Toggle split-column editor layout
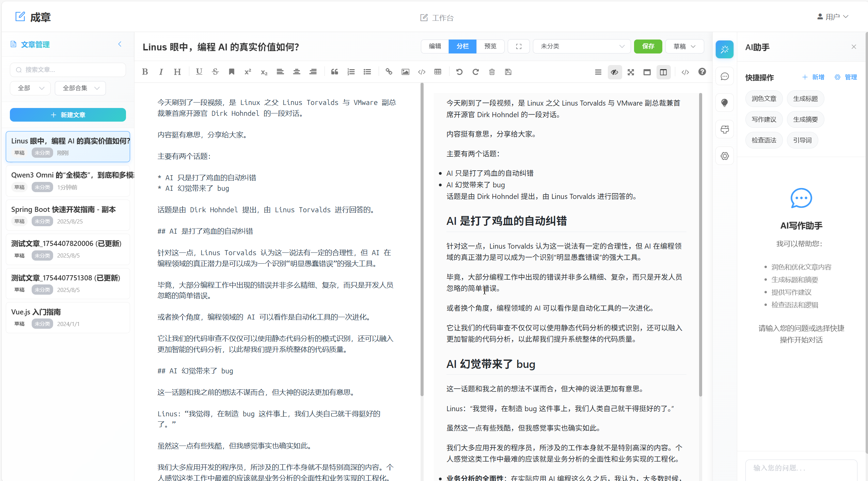The width and height of the screenshot is (868, 481). (x=663, y=72)
